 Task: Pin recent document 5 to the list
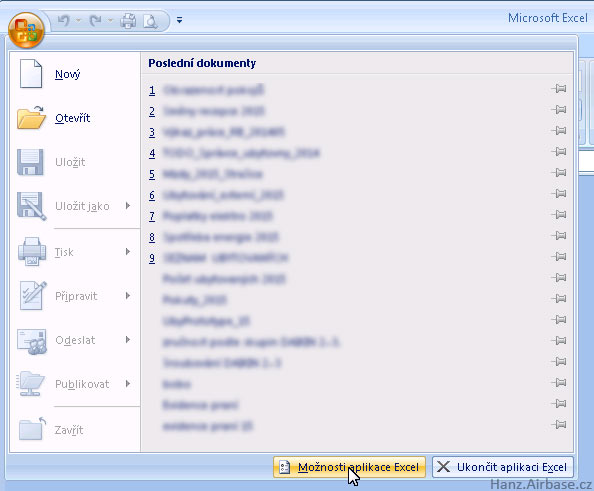pos(559,173)
